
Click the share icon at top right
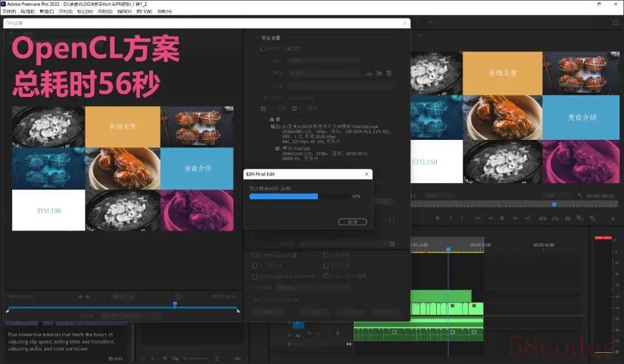(615, 22)
